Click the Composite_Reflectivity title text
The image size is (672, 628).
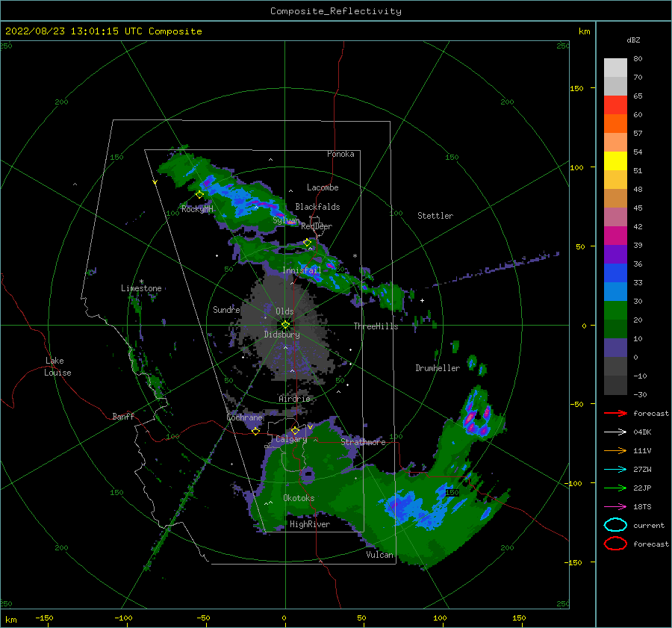coord(335,11)
